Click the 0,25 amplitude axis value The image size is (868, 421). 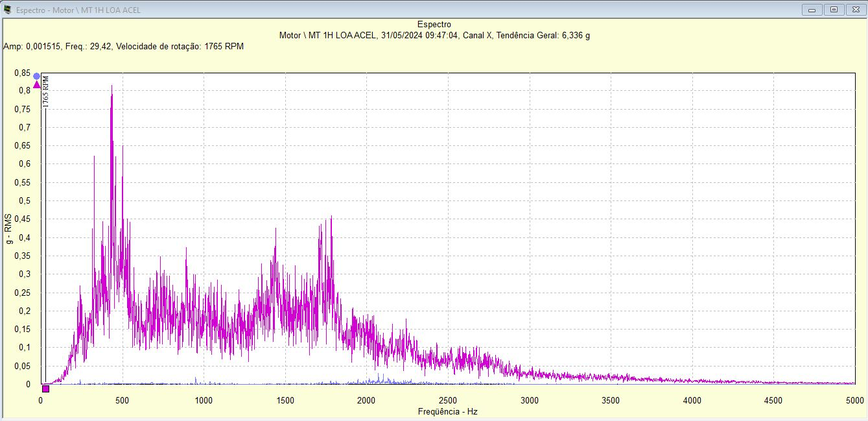tap(22, 293)
